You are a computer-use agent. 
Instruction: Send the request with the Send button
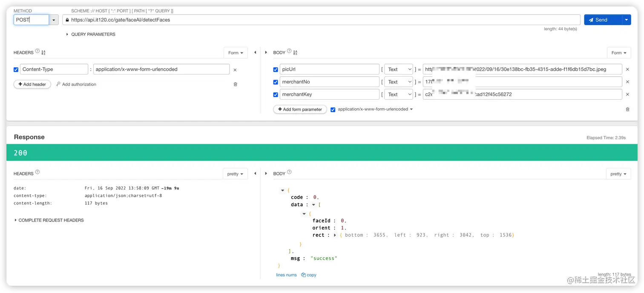603,20
